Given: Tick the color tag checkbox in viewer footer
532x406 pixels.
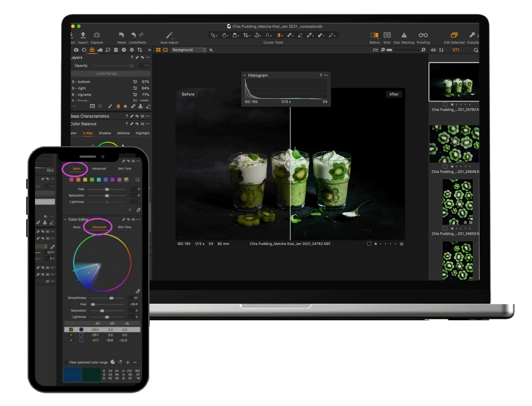Looking at the screenshot, I should (369, 244).
